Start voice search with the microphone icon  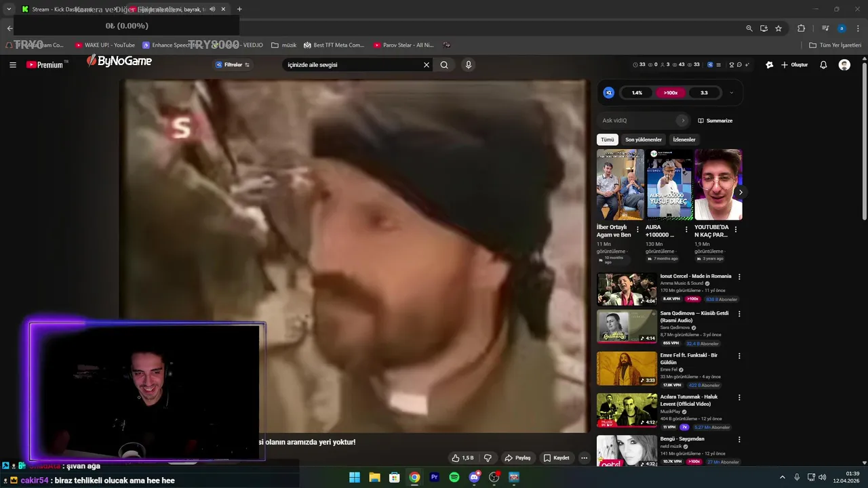468,65
